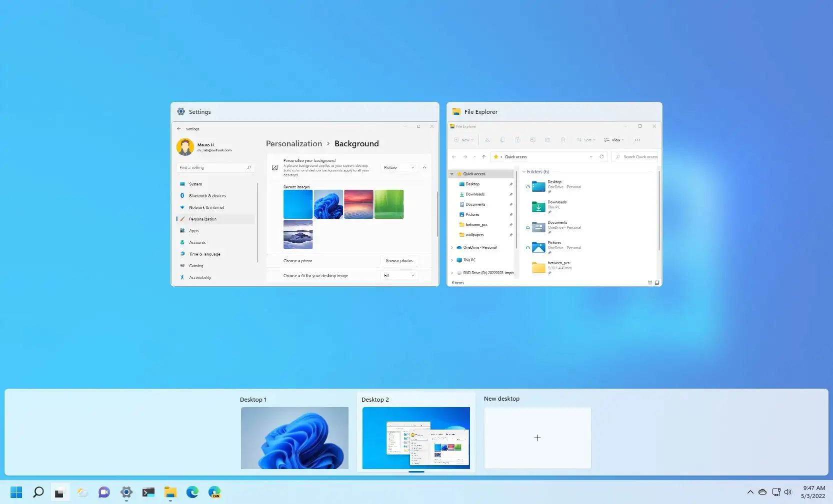Open the See more ellipsis in File Explorer
Viewport: 833px width, 504px height.
637,140
